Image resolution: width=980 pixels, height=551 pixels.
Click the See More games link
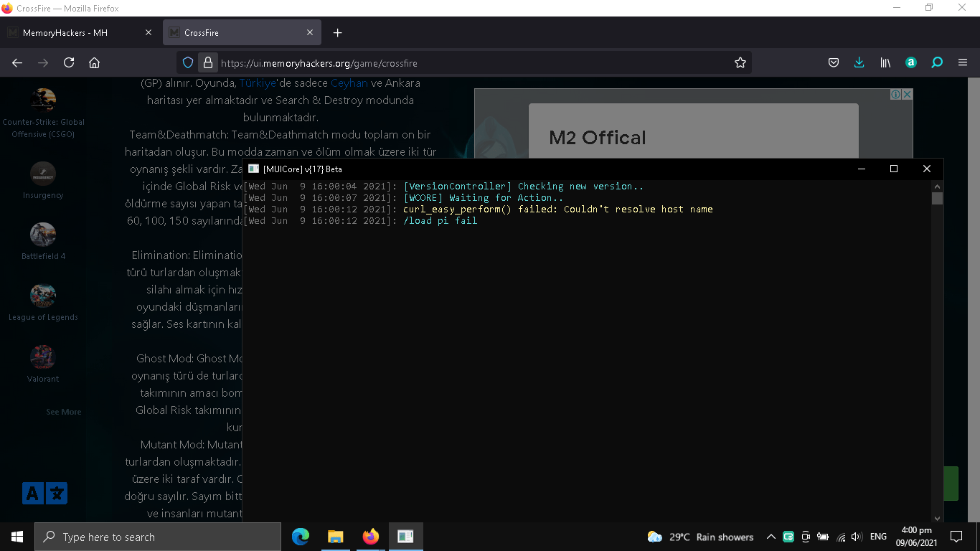coord(64,412)
